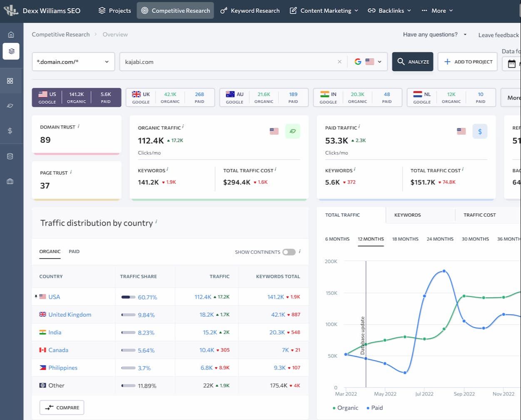This screenshot has width=521, height=420.
Task: Switch to the Traffic Cost chart tab
Action: point(479,215)
